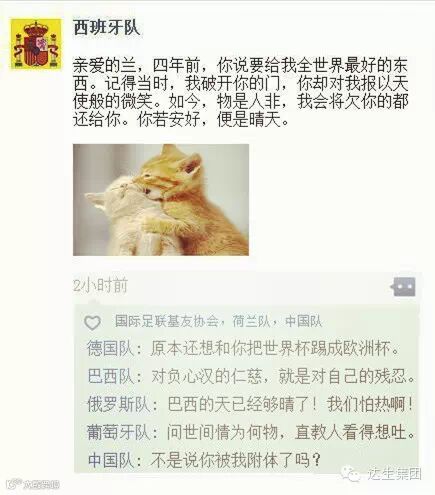Image resolution: width=435 pixels, height=495 pixels.
Task: Tap 俄罗斯队 commenter name
Action: coord(118,404)
